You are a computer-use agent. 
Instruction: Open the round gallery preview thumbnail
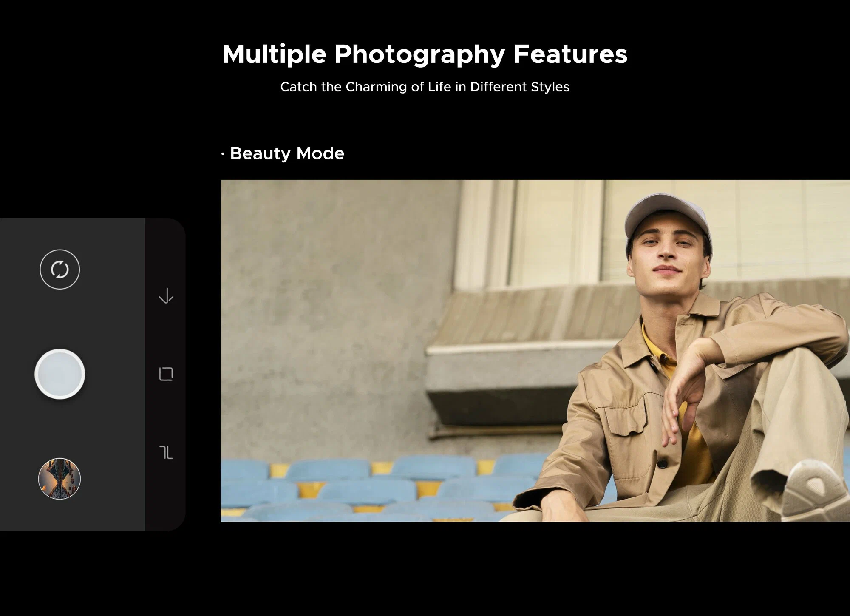(x=59, y=478)
